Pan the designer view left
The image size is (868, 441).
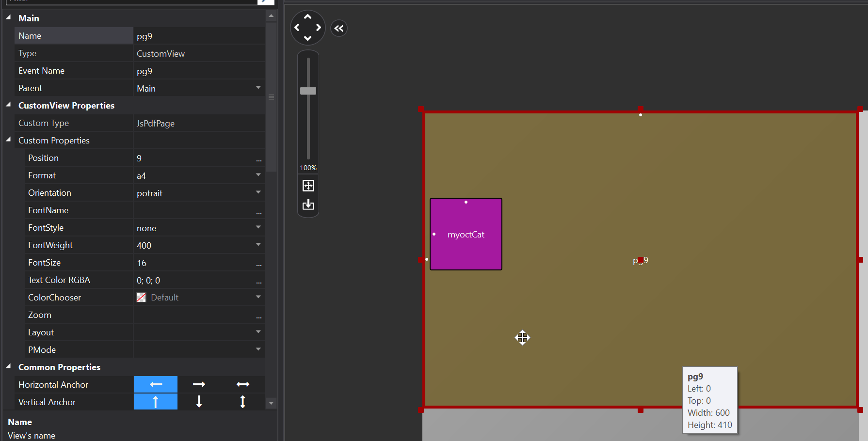tap(297, 28)
